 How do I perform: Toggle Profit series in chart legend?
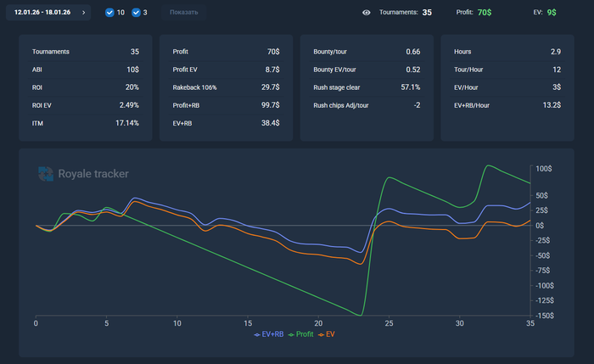tap(300, 334)
